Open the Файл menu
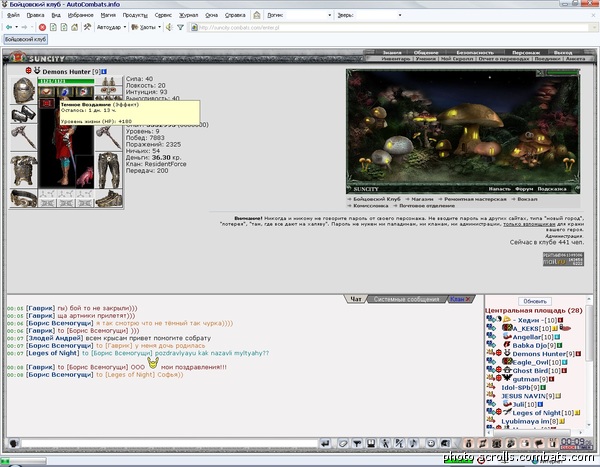Viewport: 600px width, 467px height. pyautogui.click(x=13, y=15)
